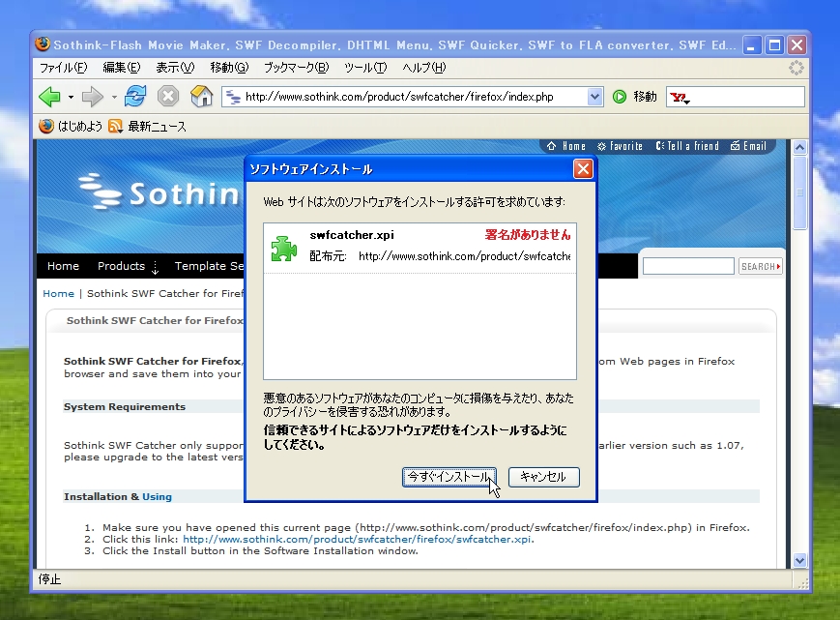Minimize the Firefox browser window
The width and height of the screenshot is (840, 620).
pyautogui.click(x=752, y=45)
